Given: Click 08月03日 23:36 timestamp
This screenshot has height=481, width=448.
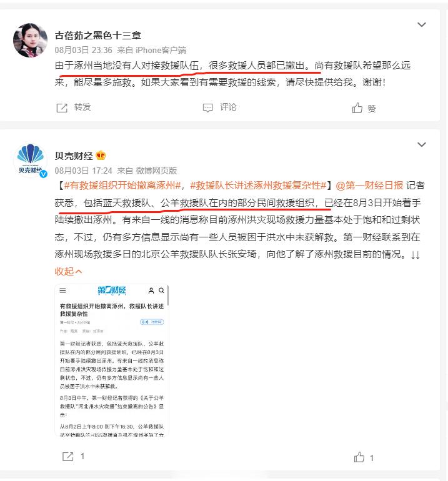Looking at the screenshot, I should click(84, 50).
